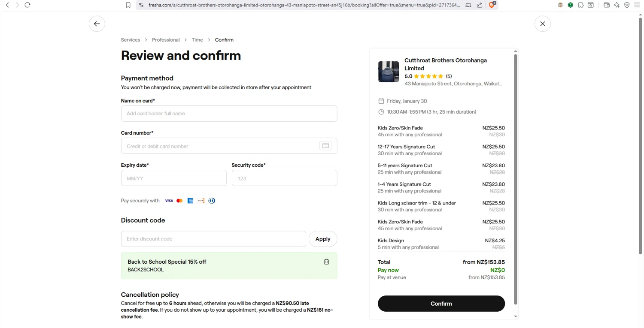Select the Confirm breadcrumb
This screenshot has width=644, height=328.
pos(224,40)
